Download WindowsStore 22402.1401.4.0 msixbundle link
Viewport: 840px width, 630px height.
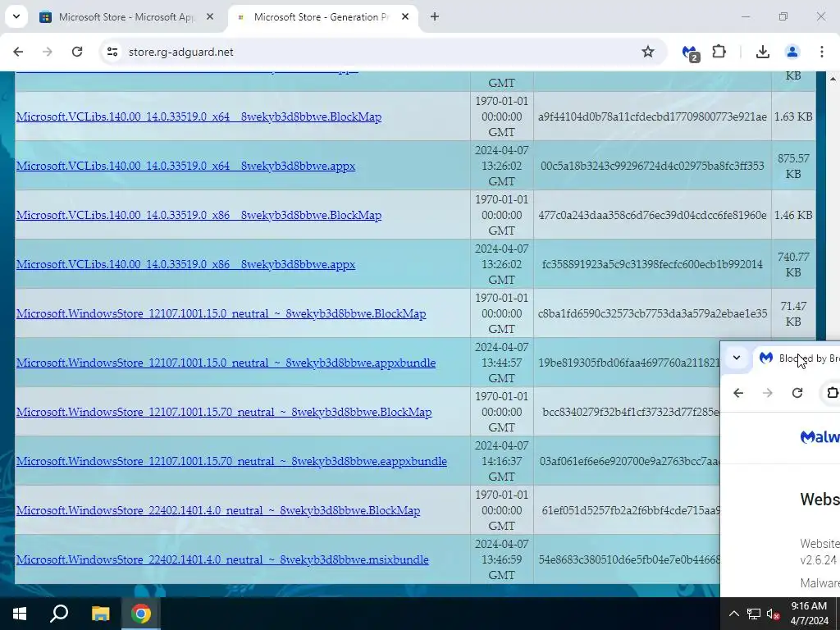(x=222, y=560)
